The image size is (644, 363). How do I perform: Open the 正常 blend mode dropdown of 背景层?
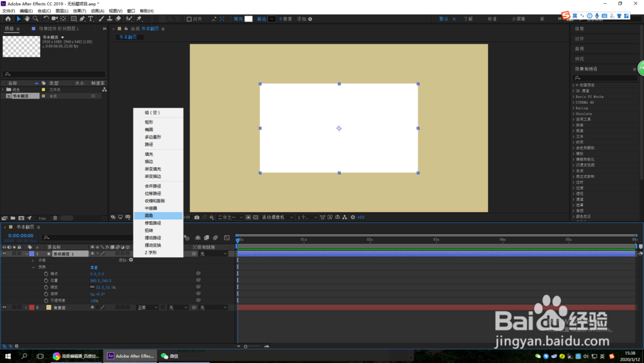147,308
